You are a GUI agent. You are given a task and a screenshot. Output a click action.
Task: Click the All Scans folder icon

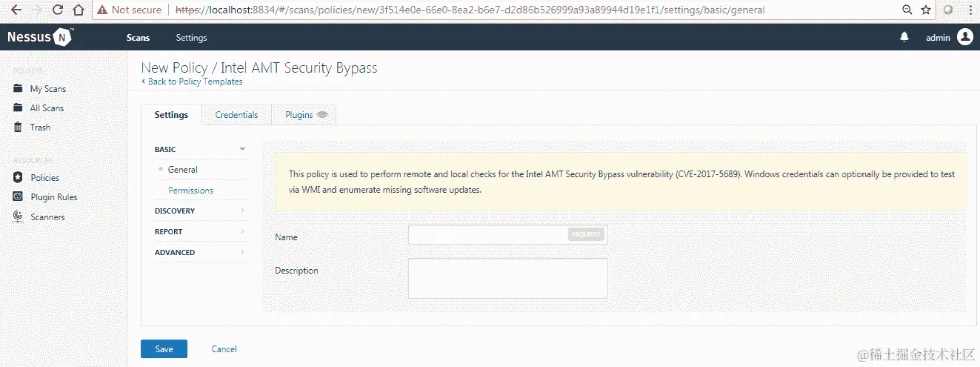point(19,108)
